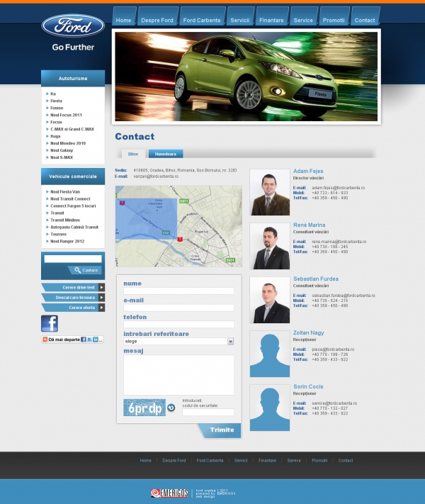The width and height of the screenshot is (425, 504).
Task: Click Adam Fejes photo
Action: 270,192
